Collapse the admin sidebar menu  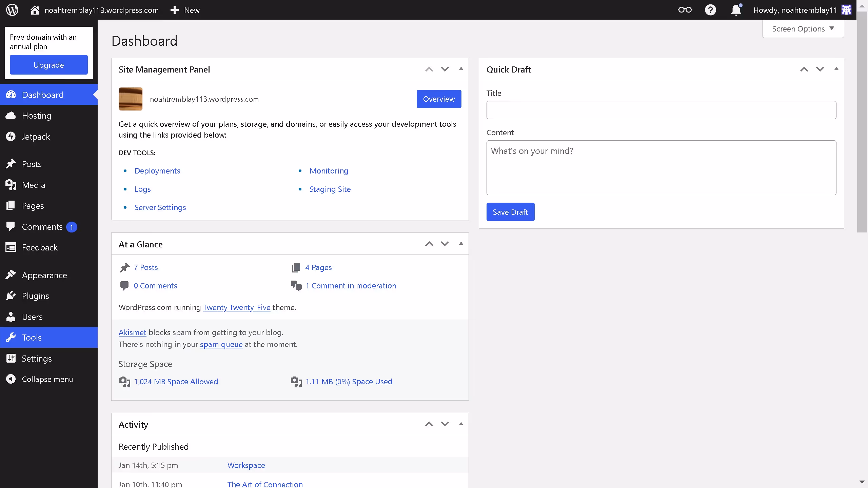pos(47,379)
